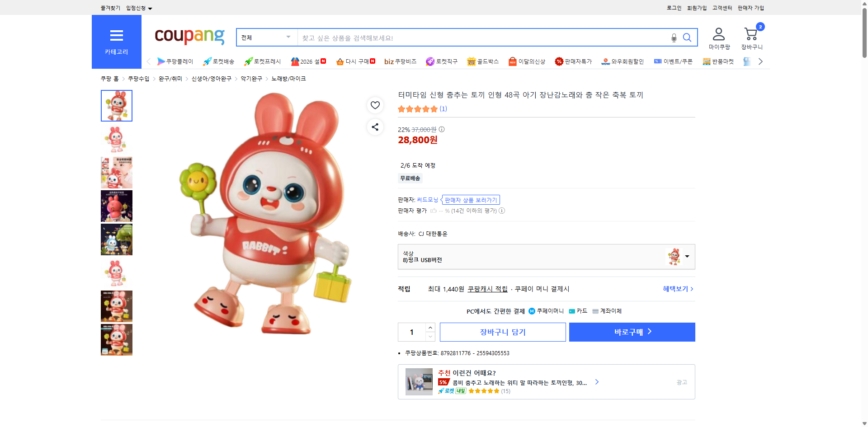The image size is (868, 427).
Task: Open the 전체 search category dropdown
Action: (266, 38)
